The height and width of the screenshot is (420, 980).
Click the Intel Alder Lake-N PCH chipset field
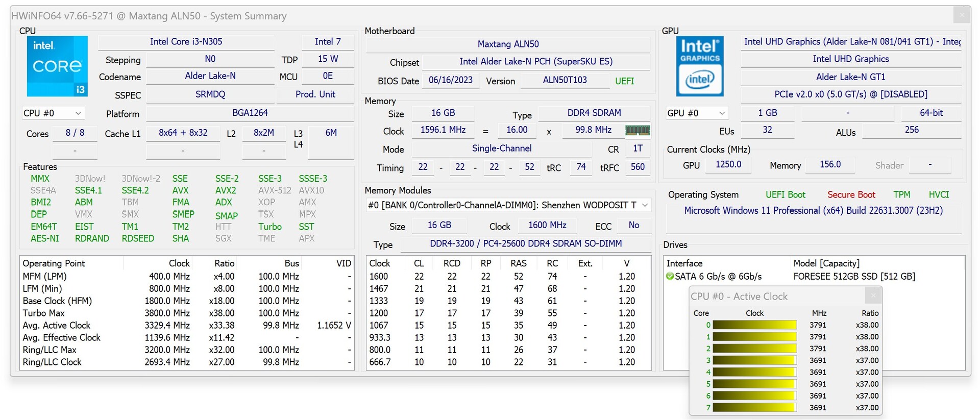coord(536,62)
